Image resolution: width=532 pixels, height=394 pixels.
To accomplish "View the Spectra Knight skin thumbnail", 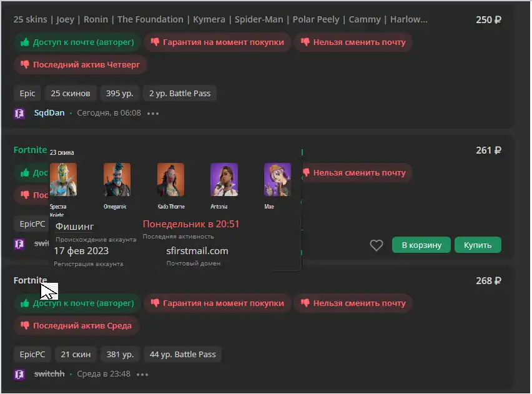I will [64, 180].
